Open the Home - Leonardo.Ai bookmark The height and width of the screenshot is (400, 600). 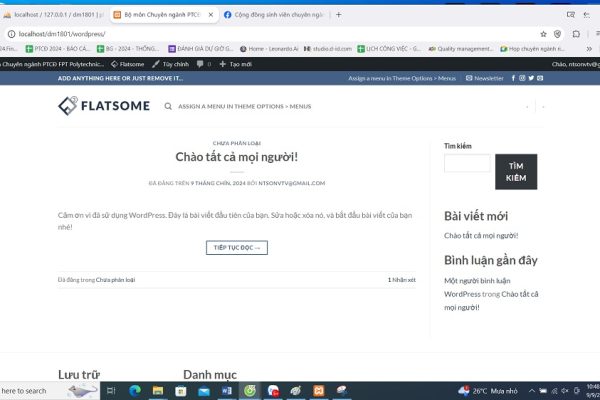click(x=269, y=49)
